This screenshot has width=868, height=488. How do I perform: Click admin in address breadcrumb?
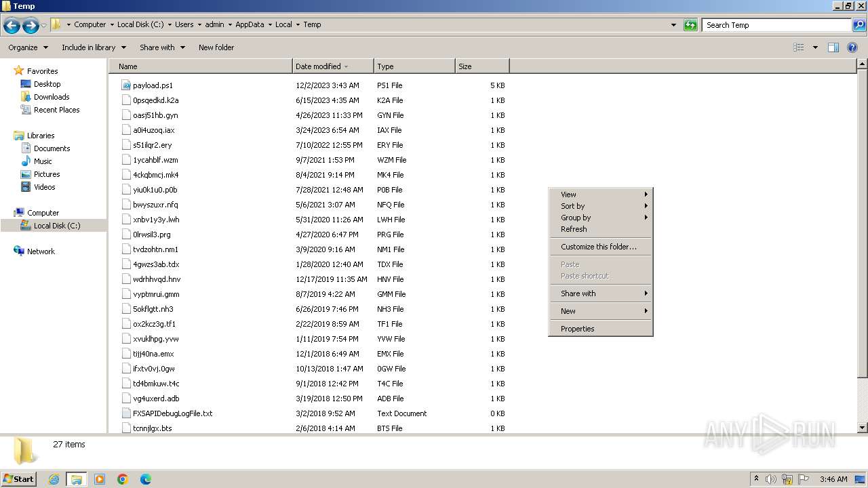214,24
